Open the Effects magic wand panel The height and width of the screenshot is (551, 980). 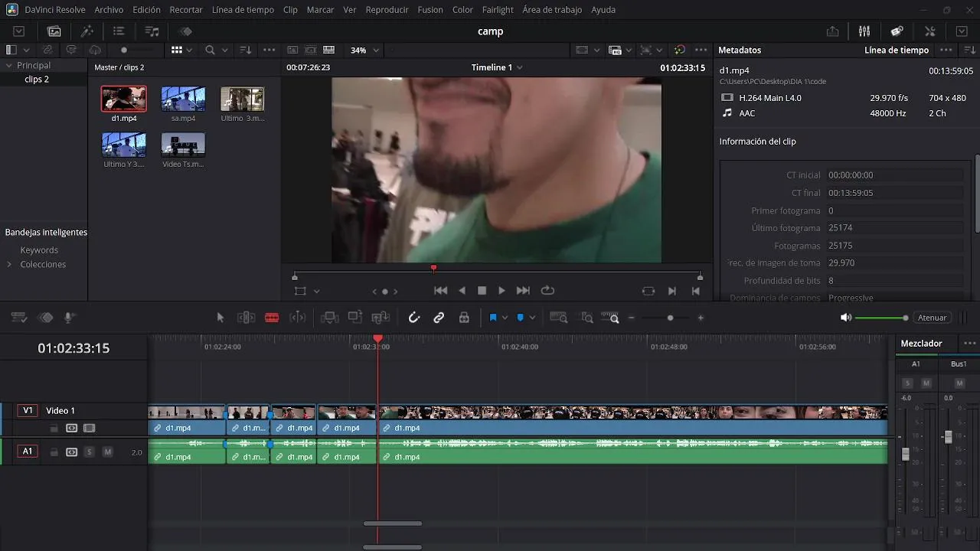point(87,31)
